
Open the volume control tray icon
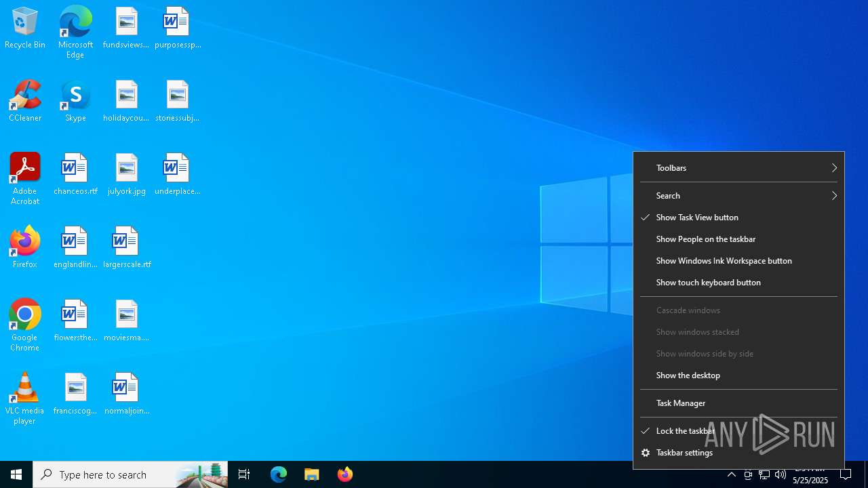coord(781,474)
